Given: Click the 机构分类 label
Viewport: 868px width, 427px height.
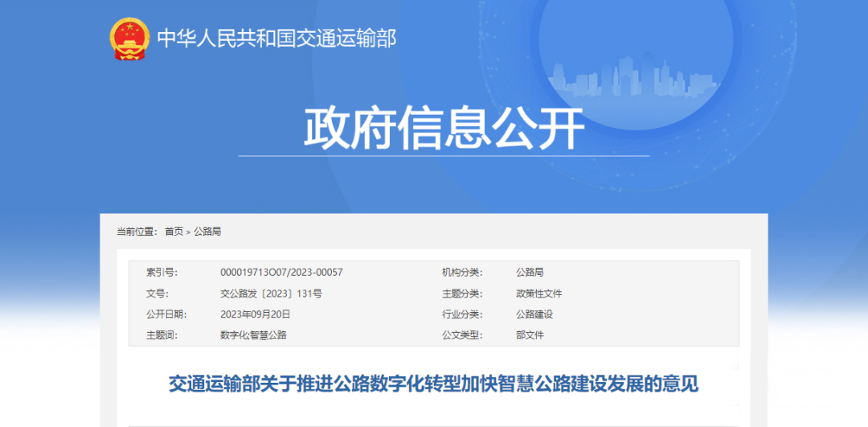Looking at the screenshot, I should point(462,272).
